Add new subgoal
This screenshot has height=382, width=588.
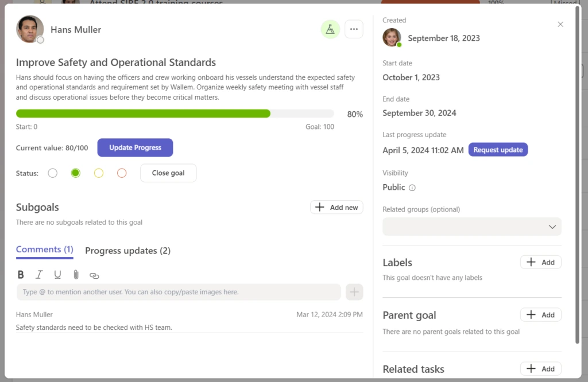coord(336,208)
